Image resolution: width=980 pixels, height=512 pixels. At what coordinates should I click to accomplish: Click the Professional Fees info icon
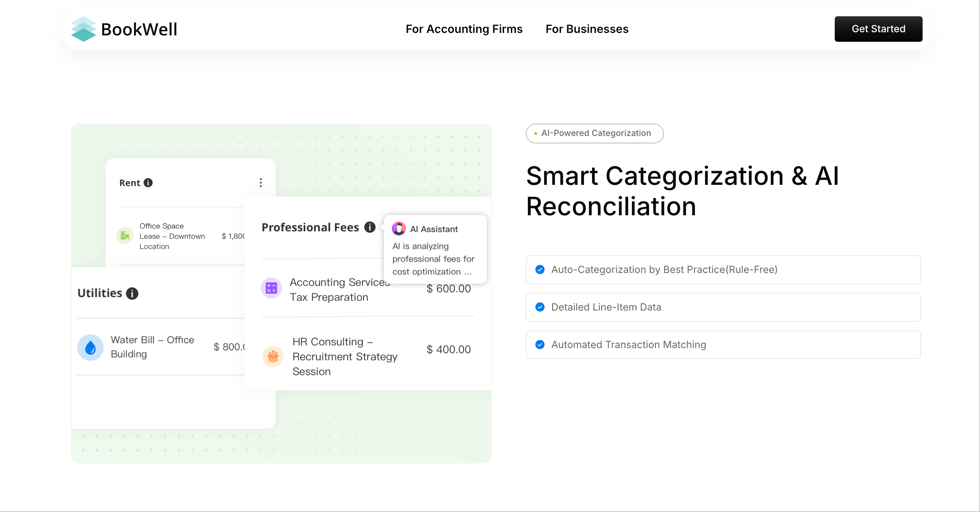[x=370, y=227]
